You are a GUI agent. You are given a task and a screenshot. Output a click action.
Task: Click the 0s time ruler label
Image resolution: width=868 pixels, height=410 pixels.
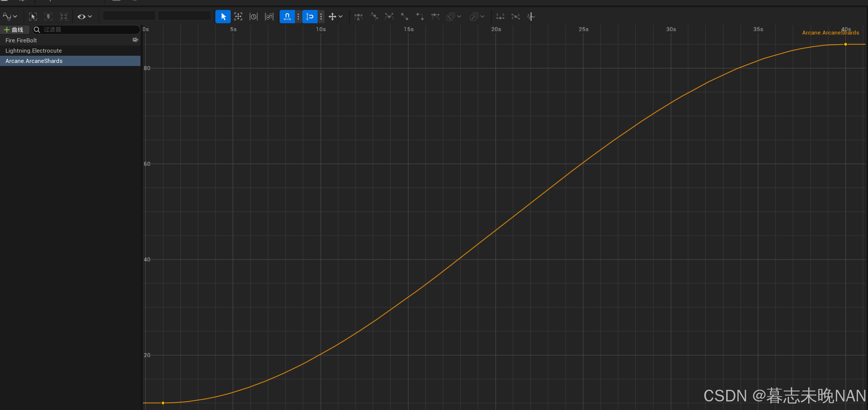[146, 29]
